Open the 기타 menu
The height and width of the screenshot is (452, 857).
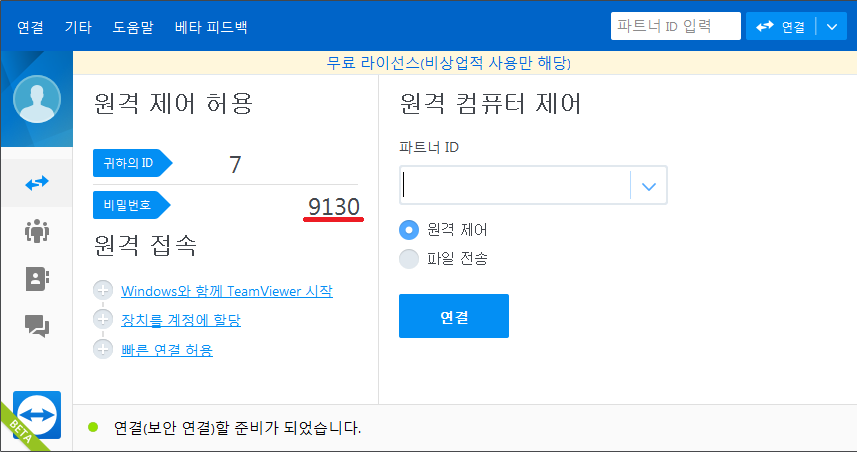77,27
